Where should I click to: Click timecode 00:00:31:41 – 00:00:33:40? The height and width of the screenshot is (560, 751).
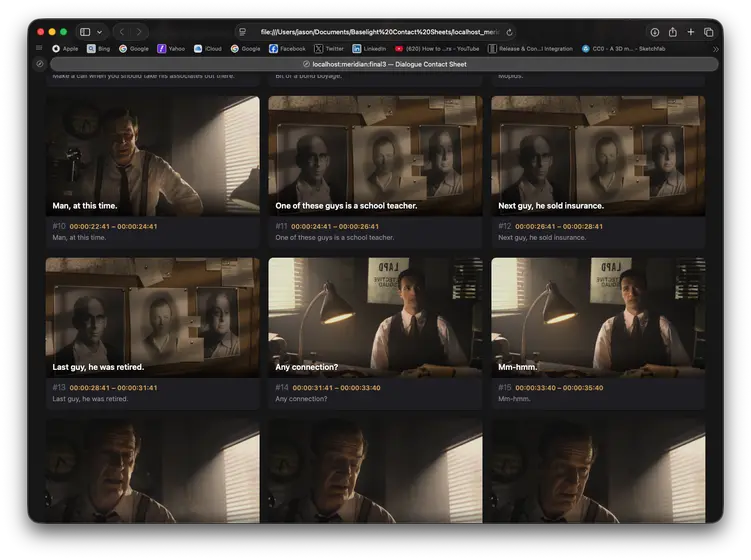[336, 388]
